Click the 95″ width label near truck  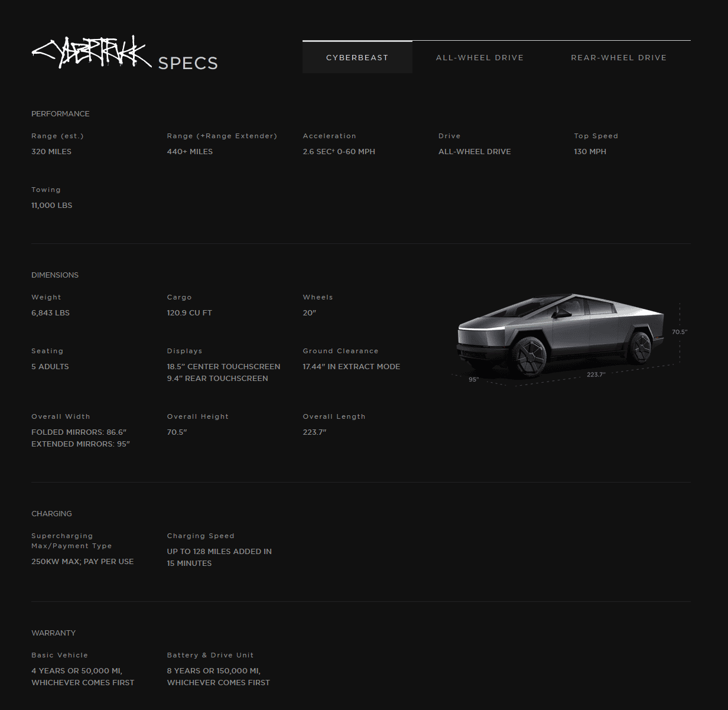point(473,379)
